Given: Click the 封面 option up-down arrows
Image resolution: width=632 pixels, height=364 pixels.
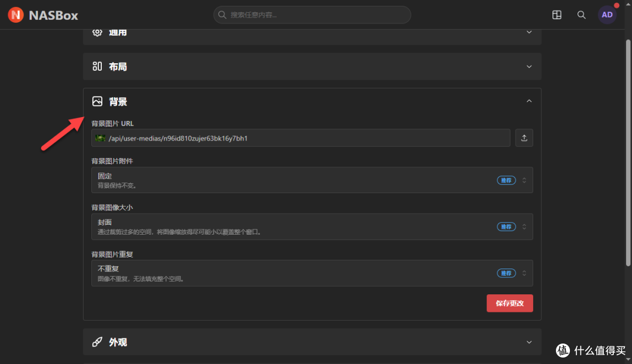Looking at the screenshot, I should pyautogui.click(x=524, y=226).
